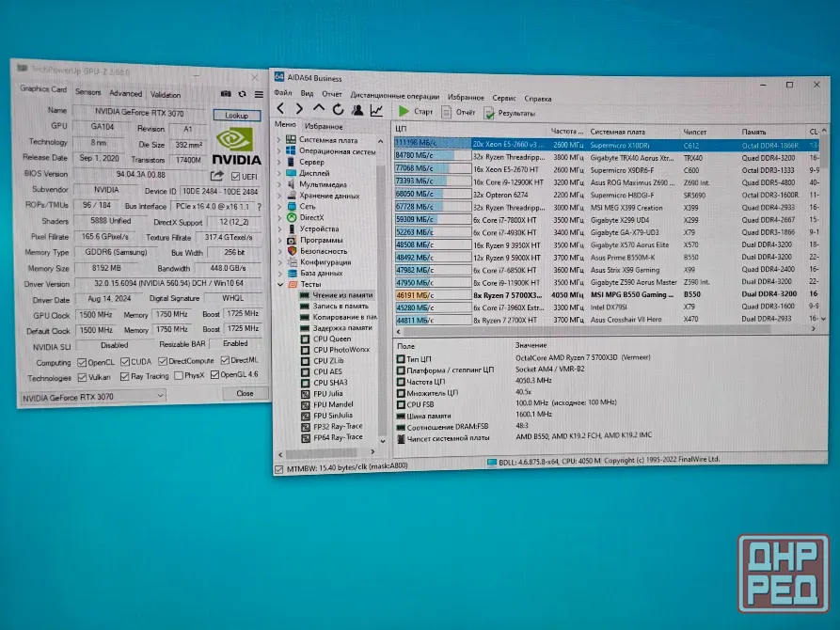Click the GPU-Z refresh icon
The width and height of the screenshot is (840, 630).
pos(242,94)
